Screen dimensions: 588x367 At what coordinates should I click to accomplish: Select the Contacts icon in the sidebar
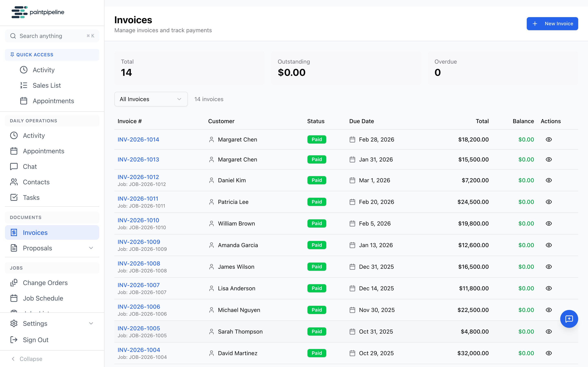coord(14,182)
